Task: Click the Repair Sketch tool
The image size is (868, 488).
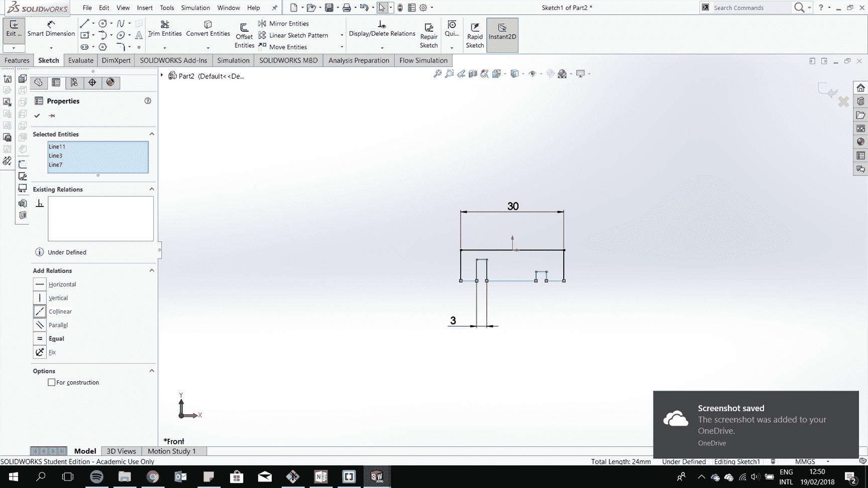Action: click(428, 35)
